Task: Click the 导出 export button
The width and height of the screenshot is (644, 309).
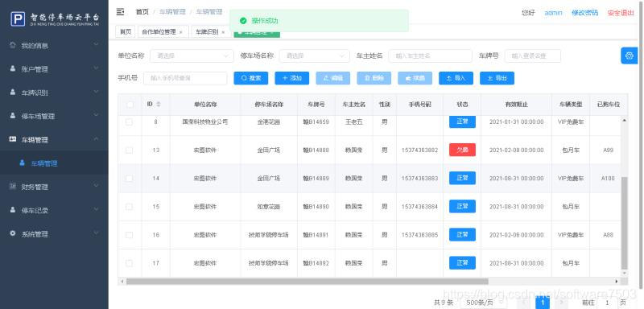Action: coord(497,78)
